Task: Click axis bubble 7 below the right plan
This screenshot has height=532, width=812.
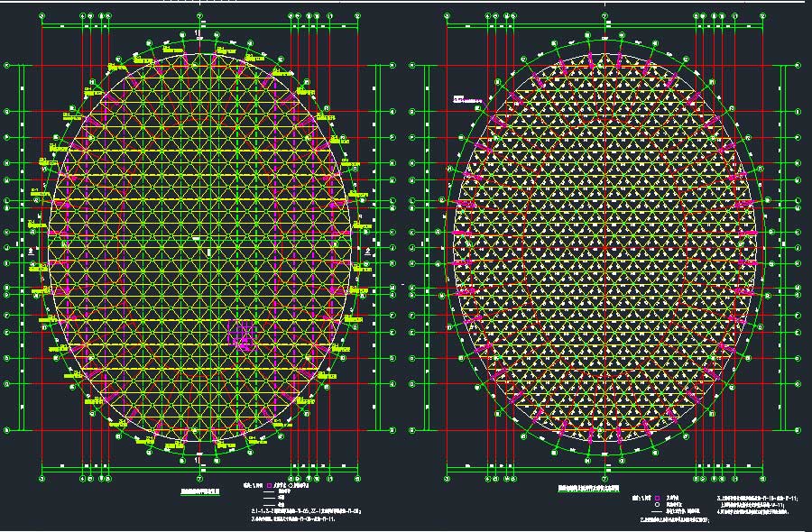Action: click(604, 479)
